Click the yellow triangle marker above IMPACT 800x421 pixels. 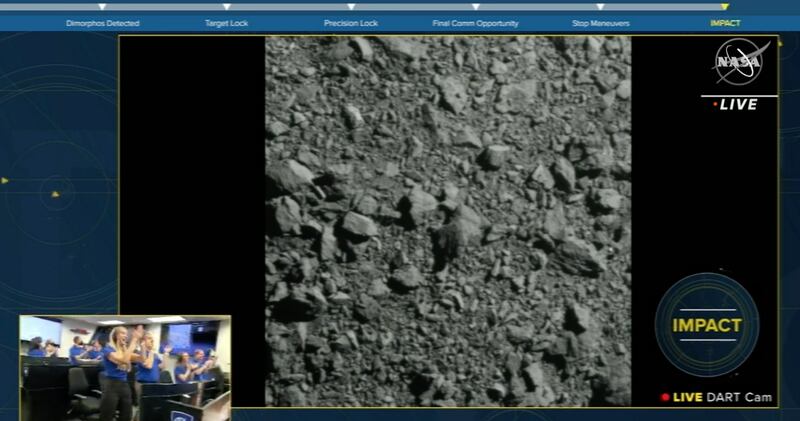(724, 8)
